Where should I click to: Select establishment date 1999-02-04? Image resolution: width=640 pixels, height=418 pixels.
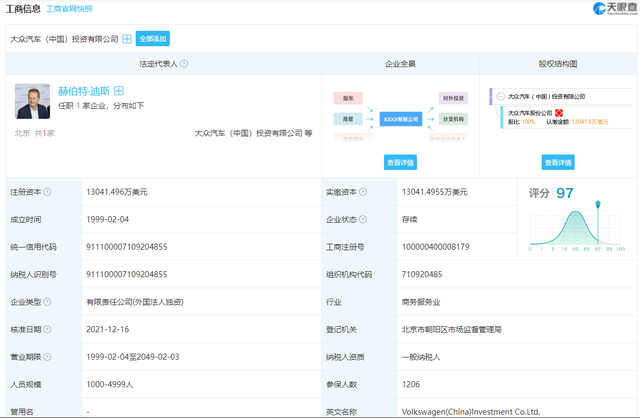(107, 219)
